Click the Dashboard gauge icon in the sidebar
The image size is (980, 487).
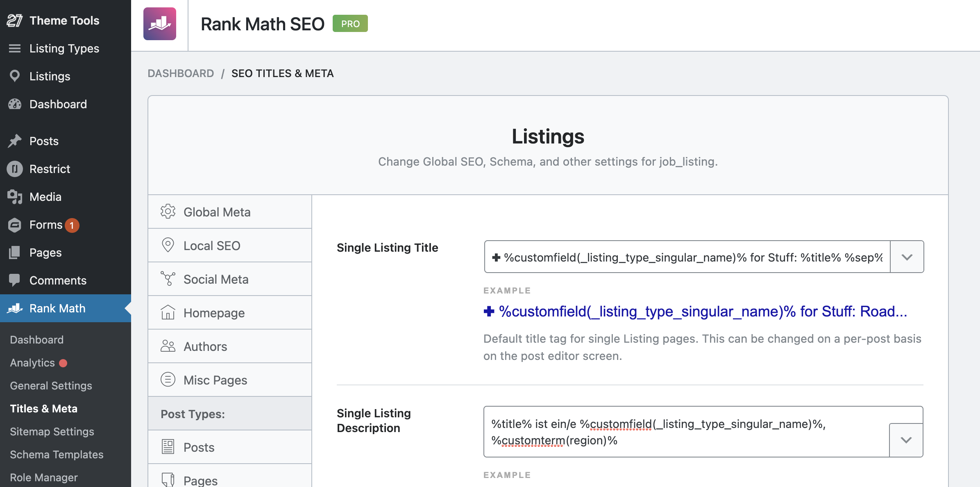pos(15,104)
